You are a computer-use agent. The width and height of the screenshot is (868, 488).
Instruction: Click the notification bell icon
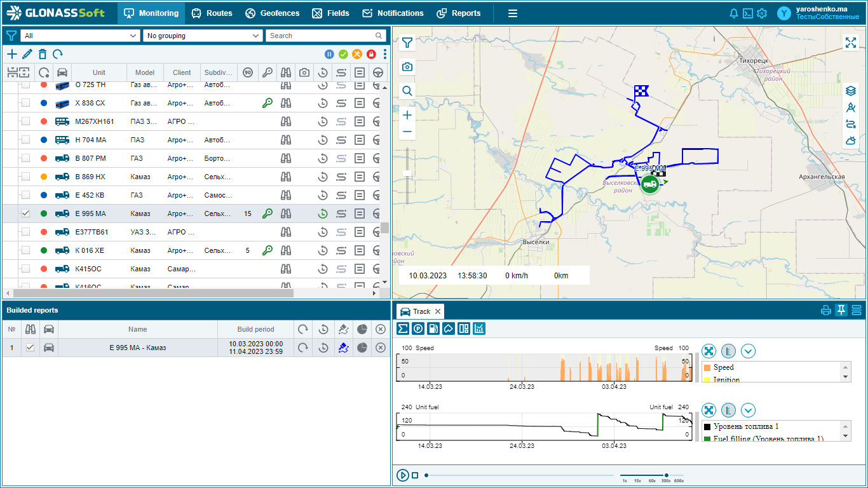(x=734, y=13)
